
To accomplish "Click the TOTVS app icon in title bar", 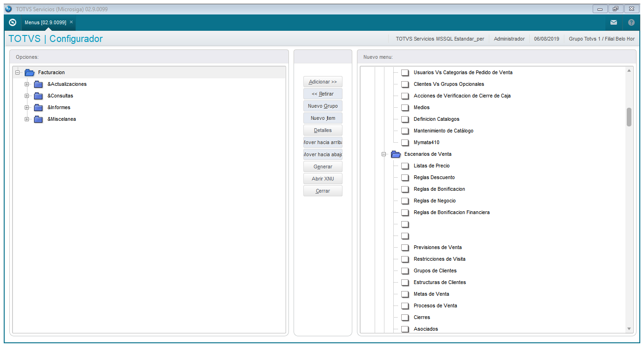I will 8,9.
